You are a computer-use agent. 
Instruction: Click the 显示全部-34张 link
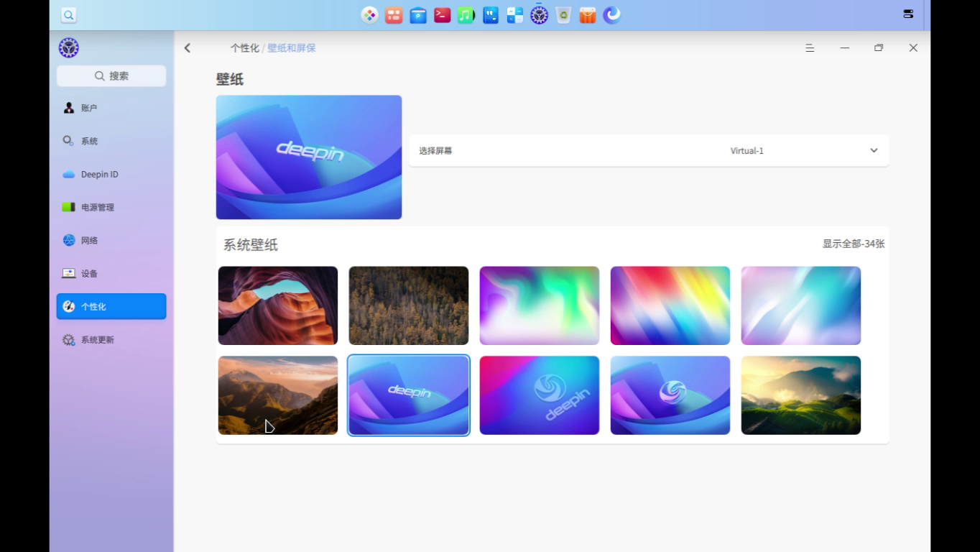pyautogui.click(x=854, y=244)
